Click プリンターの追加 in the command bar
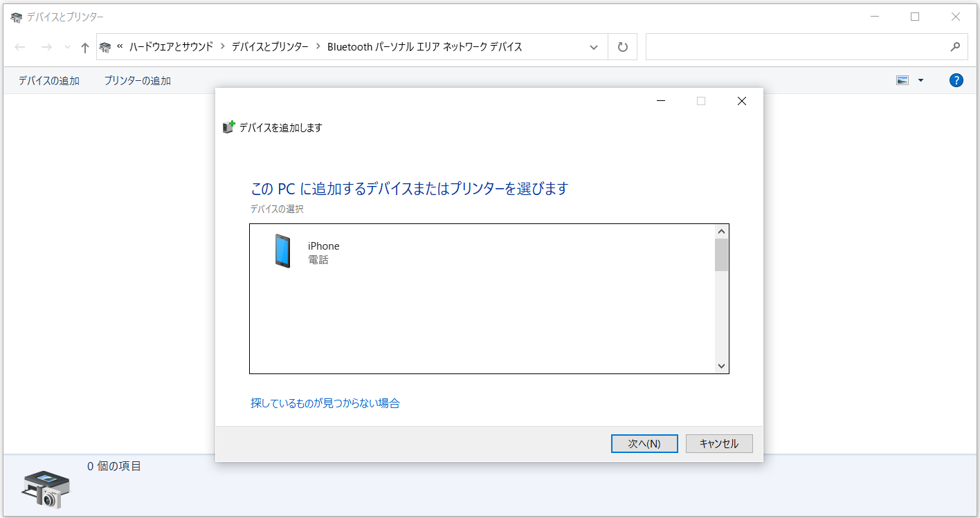 (x=138, y=81)
